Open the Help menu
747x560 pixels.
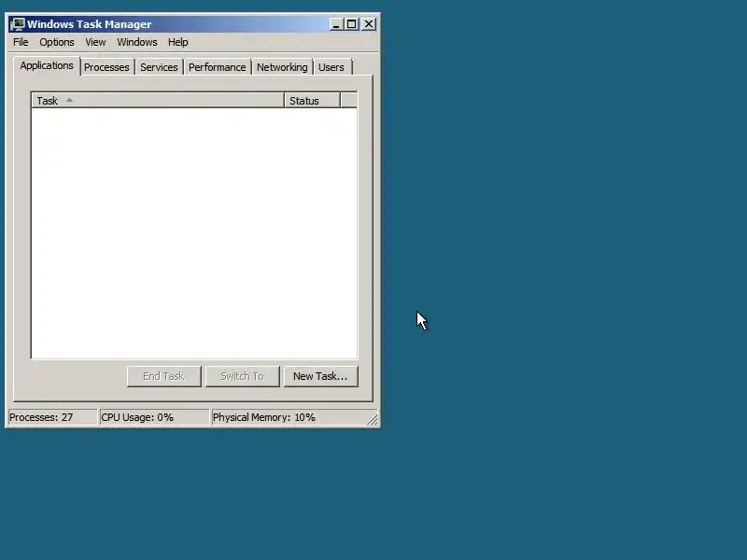click(178, 42)
